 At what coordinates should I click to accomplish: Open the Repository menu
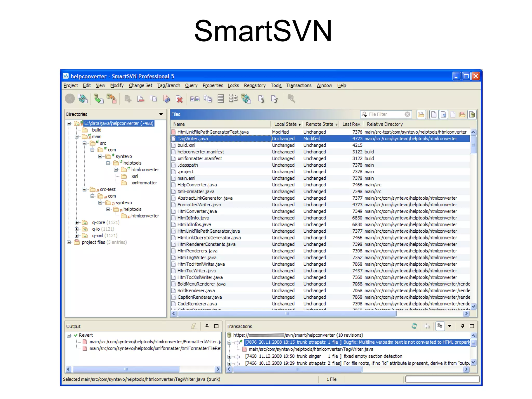tap(255, 86)
